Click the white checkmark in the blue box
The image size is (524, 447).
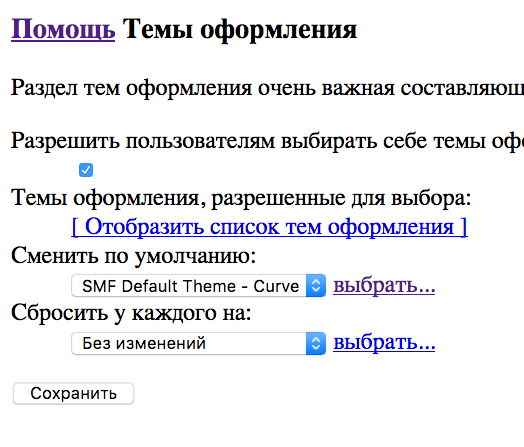pyautogui.click(x=86, y=170)
